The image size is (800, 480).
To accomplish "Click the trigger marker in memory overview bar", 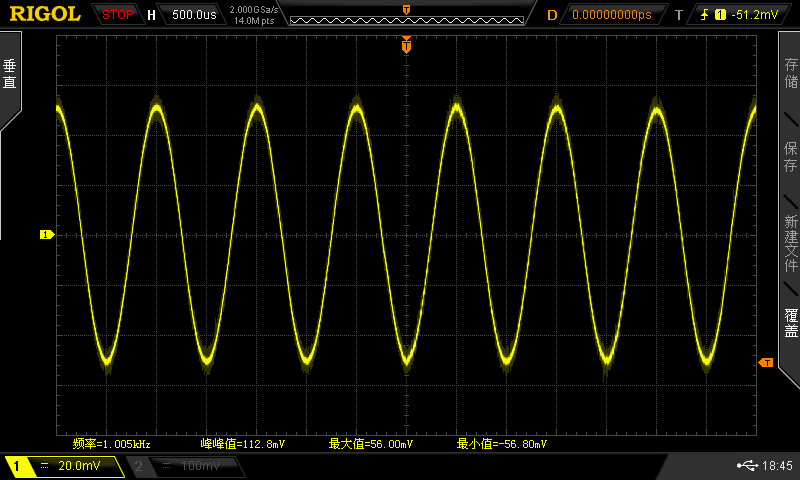I will (x=407, y=10).
